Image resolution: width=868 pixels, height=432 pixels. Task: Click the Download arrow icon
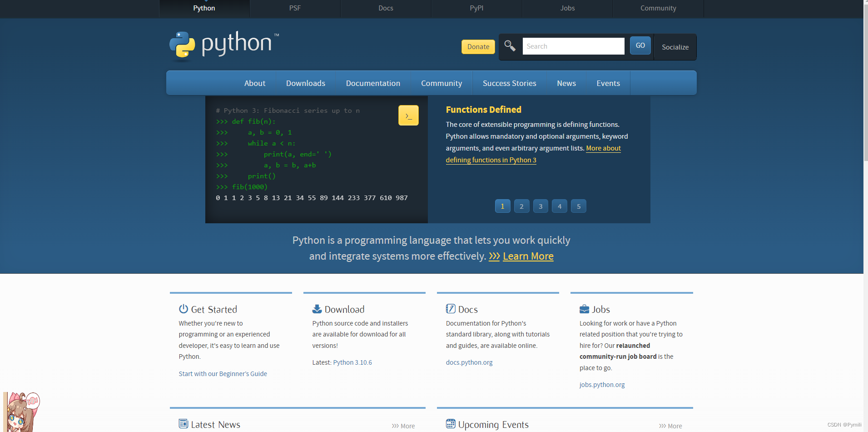coord(317,309)
